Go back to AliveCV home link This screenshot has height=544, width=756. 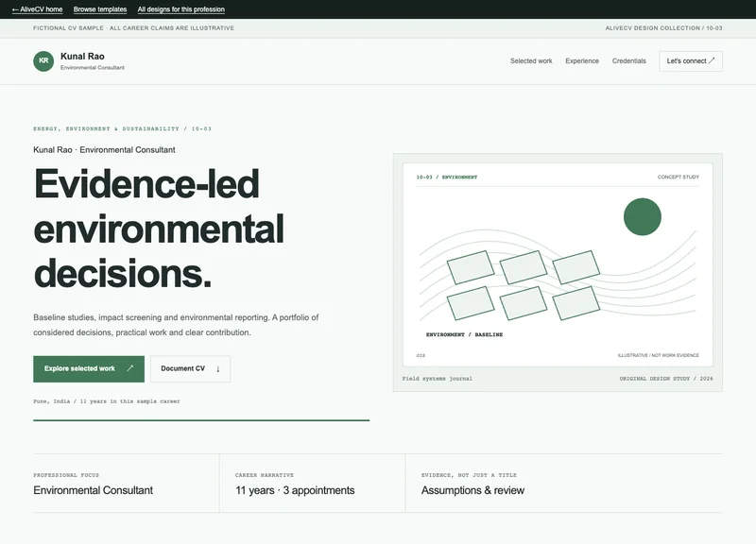tap(37, 9)
